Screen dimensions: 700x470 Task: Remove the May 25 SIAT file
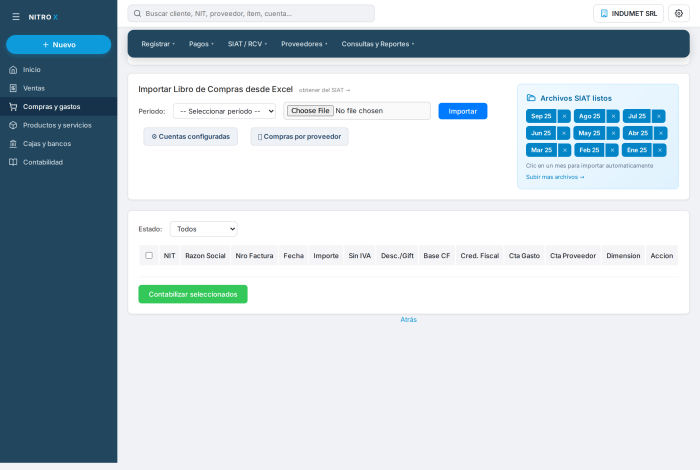tap(613, 133)
